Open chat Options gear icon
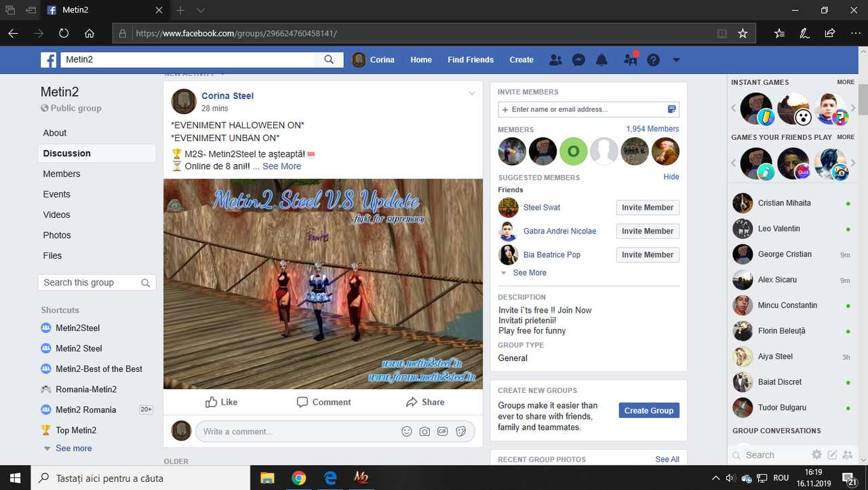868x490 pixels. pos(817,455)
